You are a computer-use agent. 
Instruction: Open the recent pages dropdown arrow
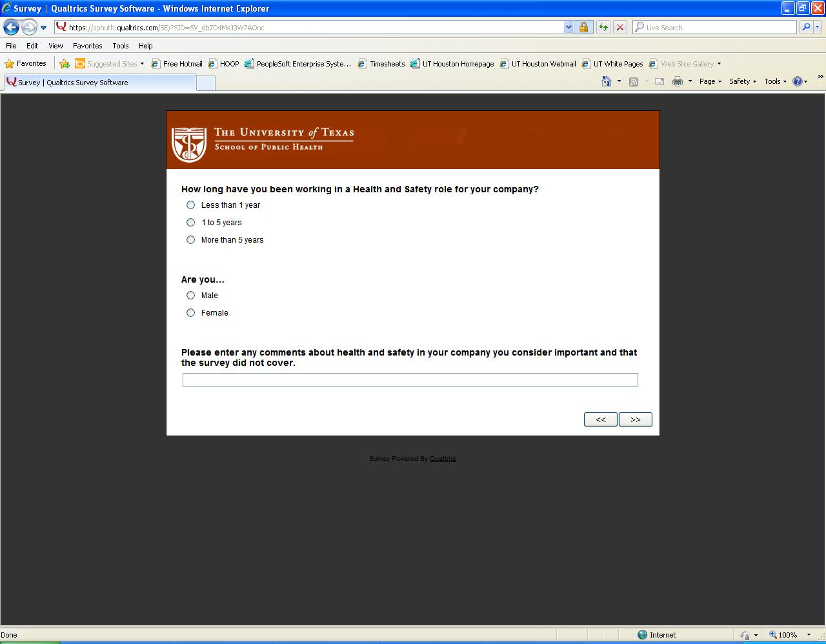[x=43, y=28]
